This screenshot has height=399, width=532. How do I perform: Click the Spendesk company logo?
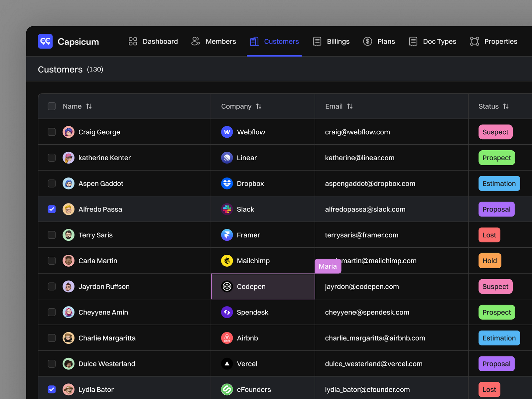(227, 312)
